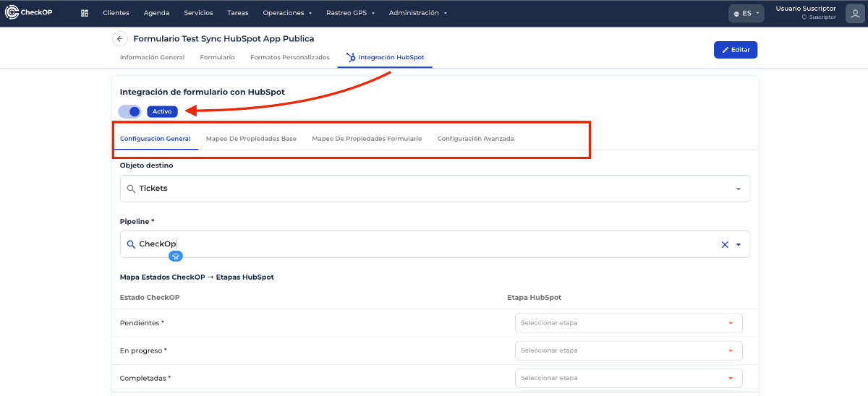The image size is (868, 396).
Task: Expand the Objeto destino Tickets dropdown
Action: coord(739,189)
